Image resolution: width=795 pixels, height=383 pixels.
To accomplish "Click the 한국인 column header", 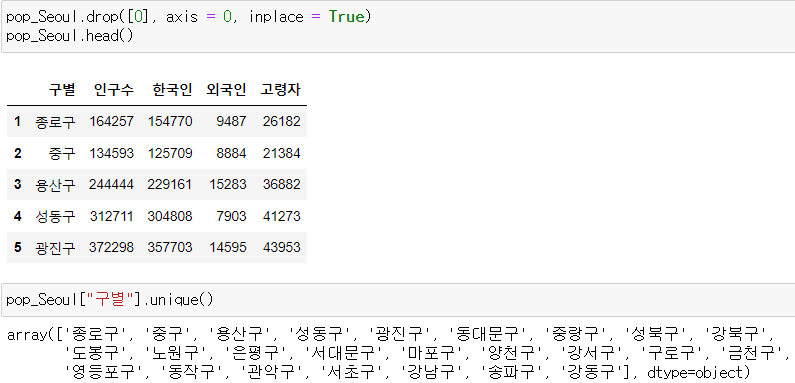I will tap(172, 90).
